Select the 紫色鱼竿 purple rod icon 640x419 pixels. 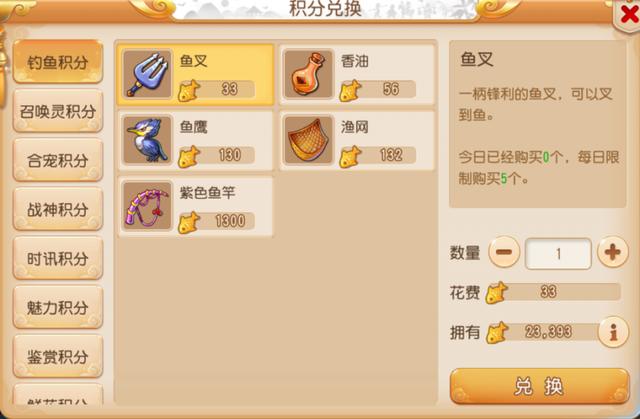coord(147,206)
